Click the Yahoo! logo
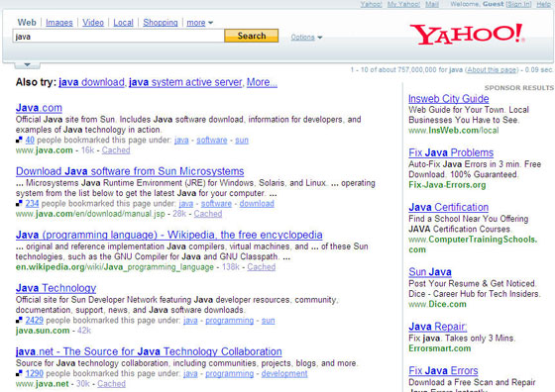Viewport: 555px width, 392px height. click(x=467, y=35)
